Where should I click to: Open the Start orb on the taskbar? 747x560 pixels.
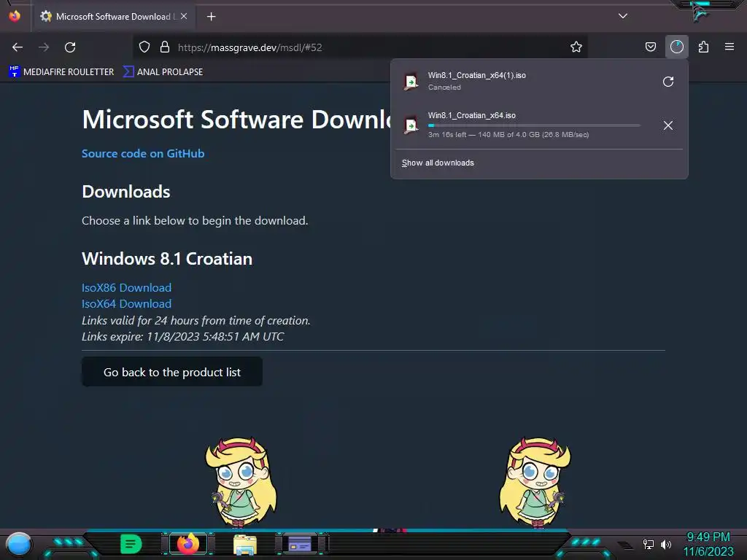(18, 544)
